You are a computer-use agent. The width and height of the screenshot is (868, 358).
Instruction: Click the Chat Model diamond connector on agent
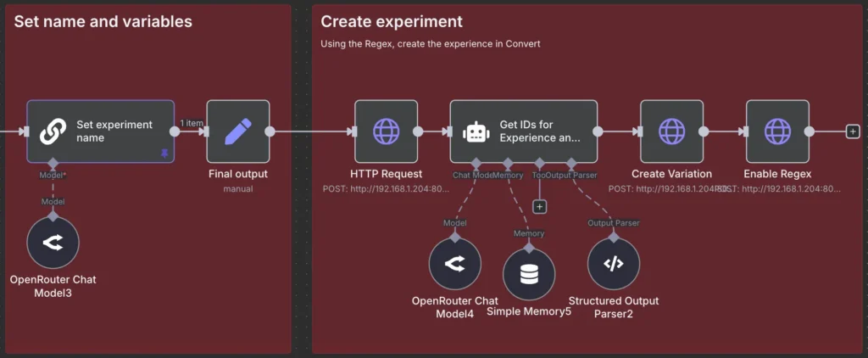476,164
